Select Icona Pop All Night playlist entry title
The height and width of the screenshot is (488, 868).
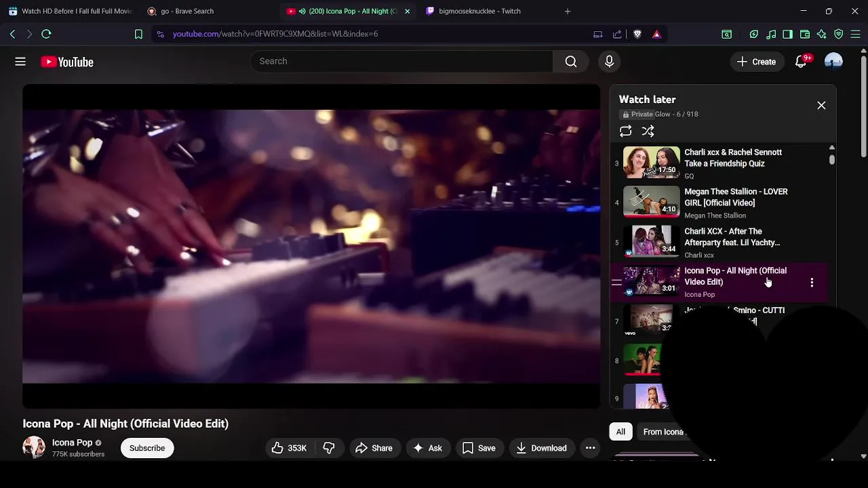tap(735, 277)
